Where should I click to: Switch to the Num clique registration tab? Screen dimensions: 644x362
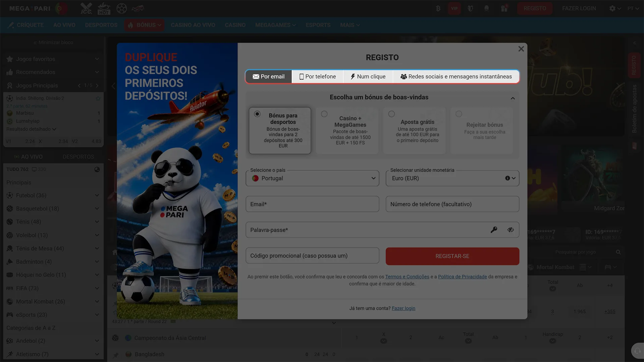pyautogui.click(x=368, y=77)
